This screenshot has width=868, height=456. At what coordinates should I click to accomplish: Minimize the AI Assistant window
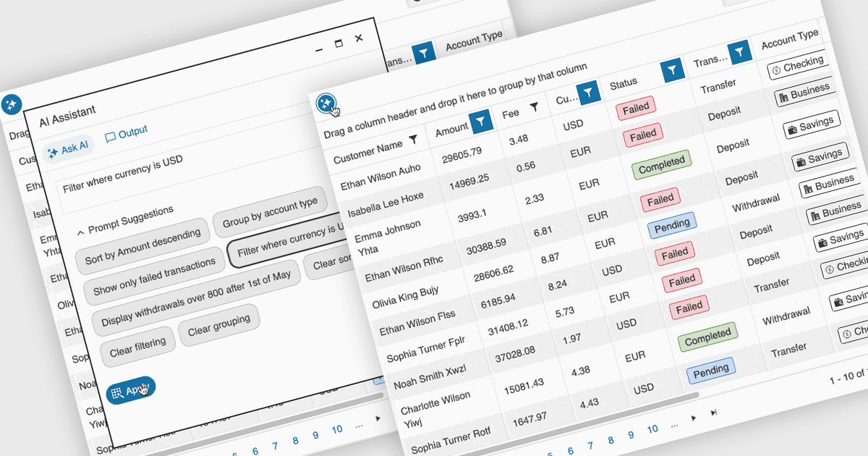(319, 50)
